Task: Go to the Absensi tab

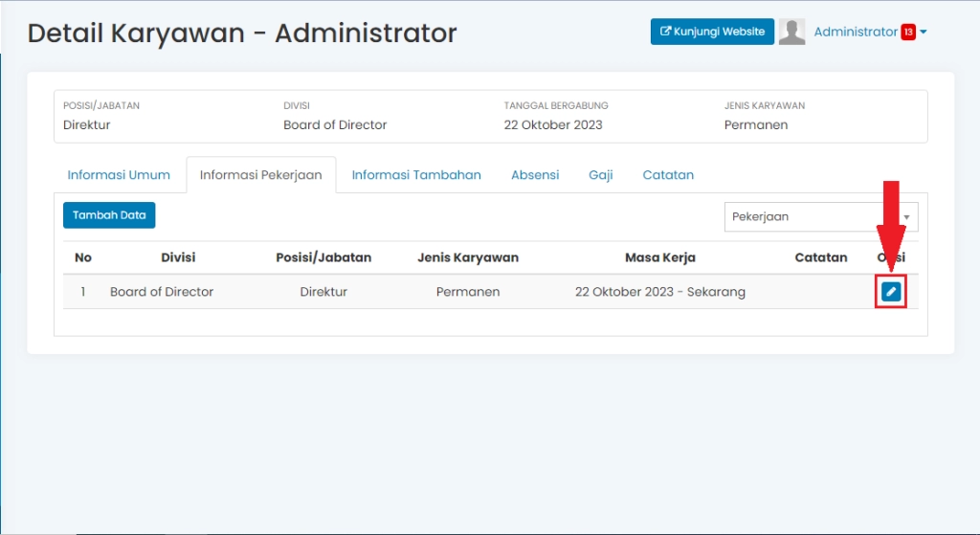Action: click(x=535, y=175)
